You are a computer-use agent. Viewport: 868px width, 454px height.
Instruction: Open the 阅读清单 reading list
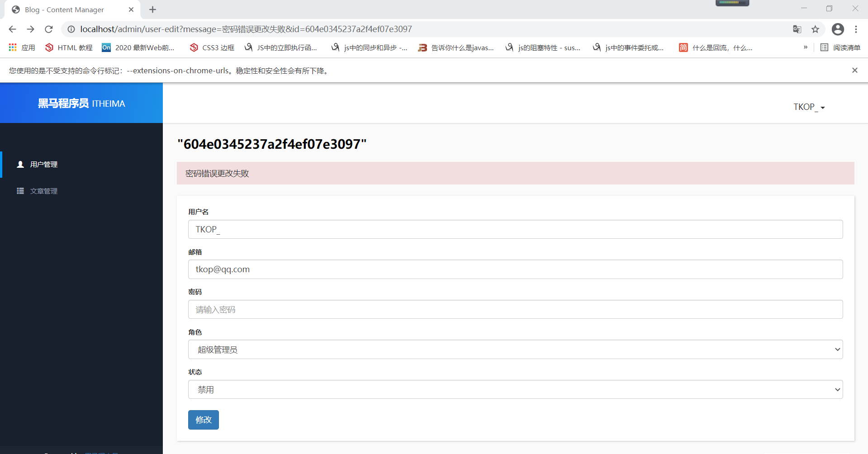840,47
